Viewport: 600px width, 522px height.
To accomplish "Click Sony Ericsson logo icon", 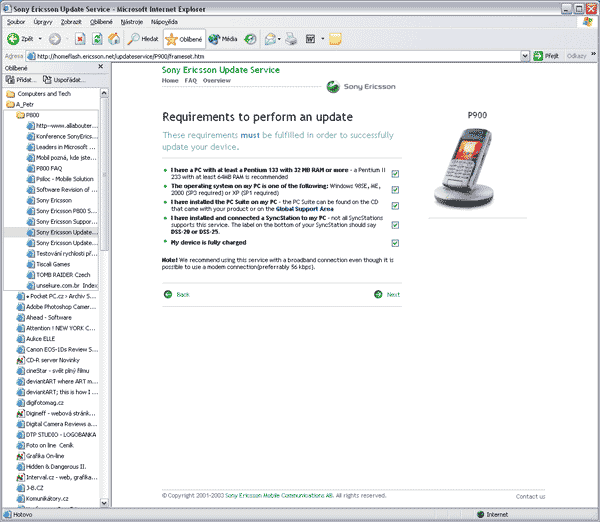I will 333,87.
